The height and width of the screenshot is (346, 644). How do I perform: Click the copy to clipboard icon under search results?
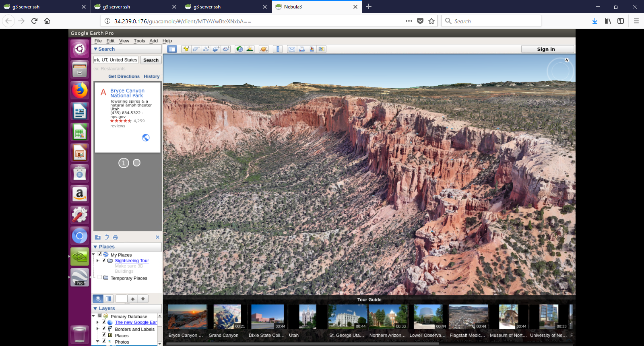tap(107, 237)
